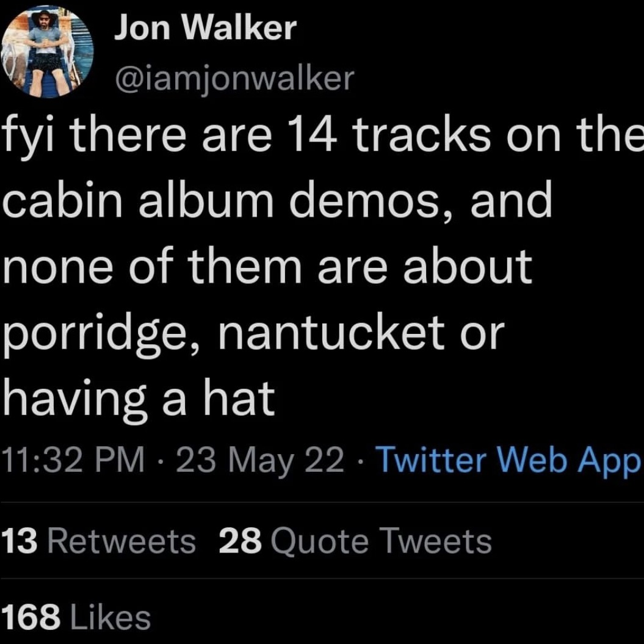Click the word "nantucket" in the tweet
Viewport: 644px width, 644px height.
pyautogui.click(x=341, y=332)
